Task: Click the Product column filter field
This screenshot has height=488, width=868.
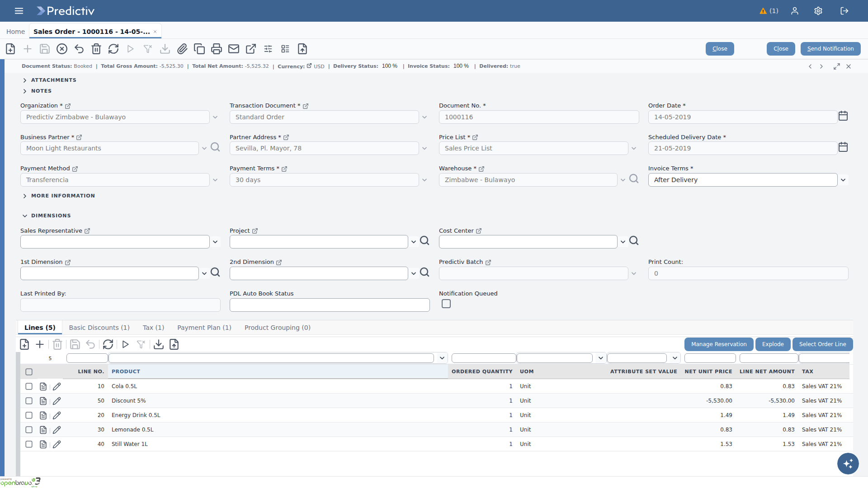Action: tap(271, 358)
